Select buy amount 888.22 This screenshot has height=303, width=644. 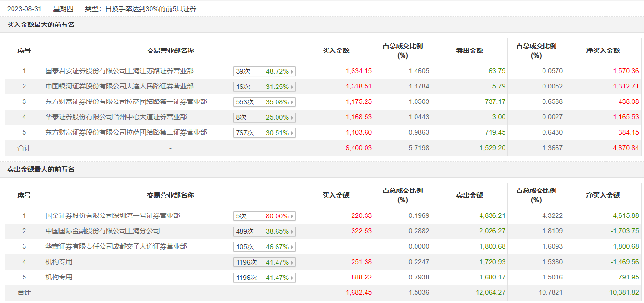point(362,278)
